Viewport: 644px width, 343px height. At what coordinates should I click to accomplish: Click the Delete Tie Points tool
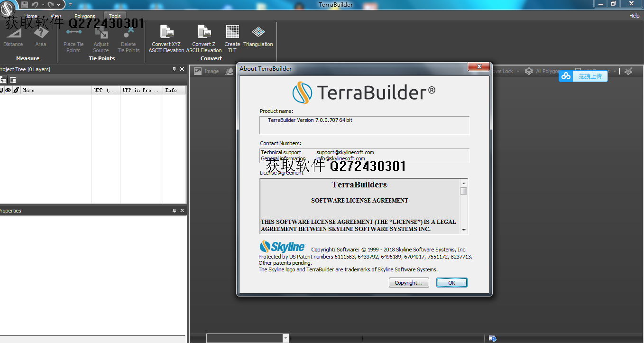click(x=129, y=39)
